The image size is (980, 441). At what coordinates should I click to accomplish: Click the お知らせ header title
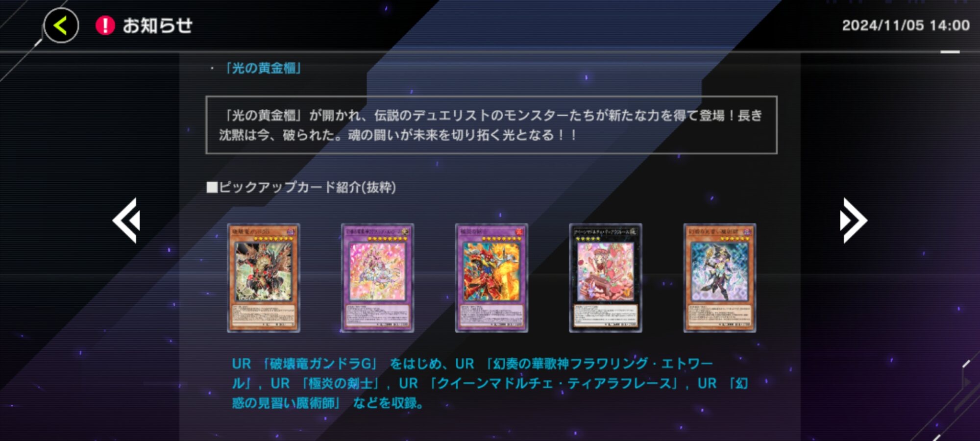(157, 25)
